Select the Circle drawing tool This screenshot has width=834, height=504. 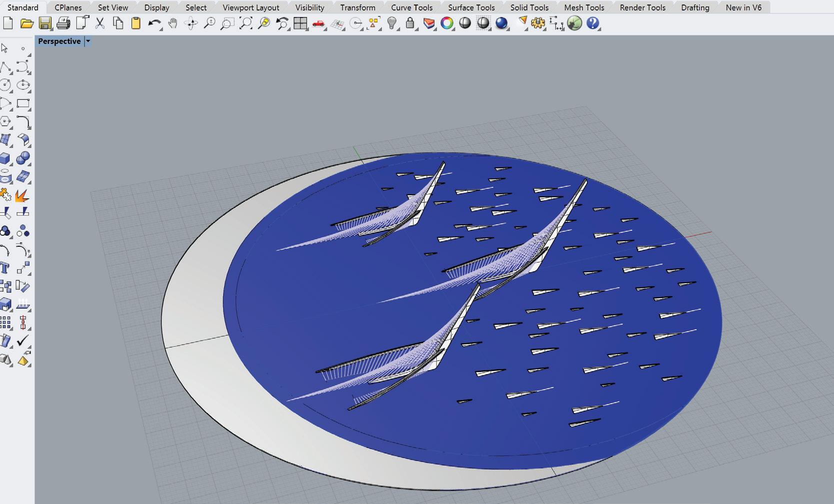tap(5, 85)
